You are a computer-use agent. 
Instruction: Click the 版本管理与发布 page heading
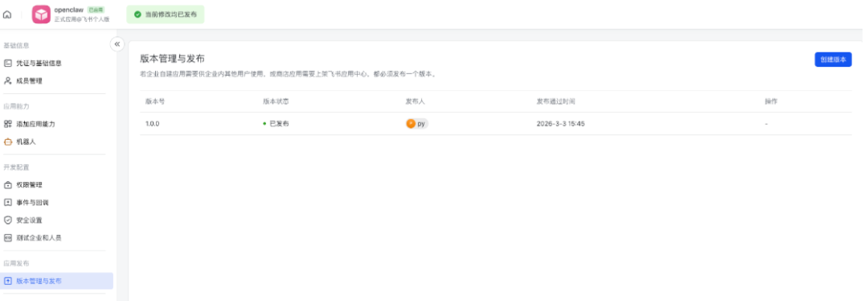[x=172, y=59]
